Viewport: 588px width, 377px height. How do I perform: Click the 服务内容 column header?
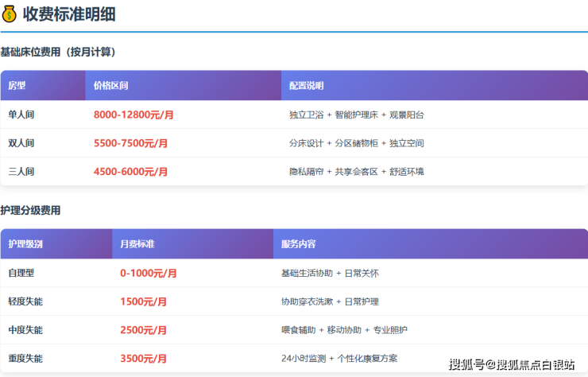[298, 244]
